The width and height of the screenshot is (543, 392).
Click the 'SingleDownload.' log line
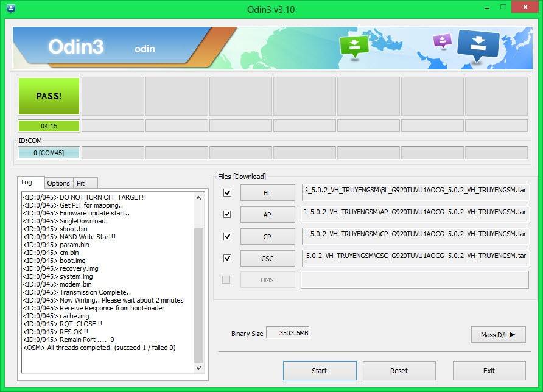click(x=66, y=221)
